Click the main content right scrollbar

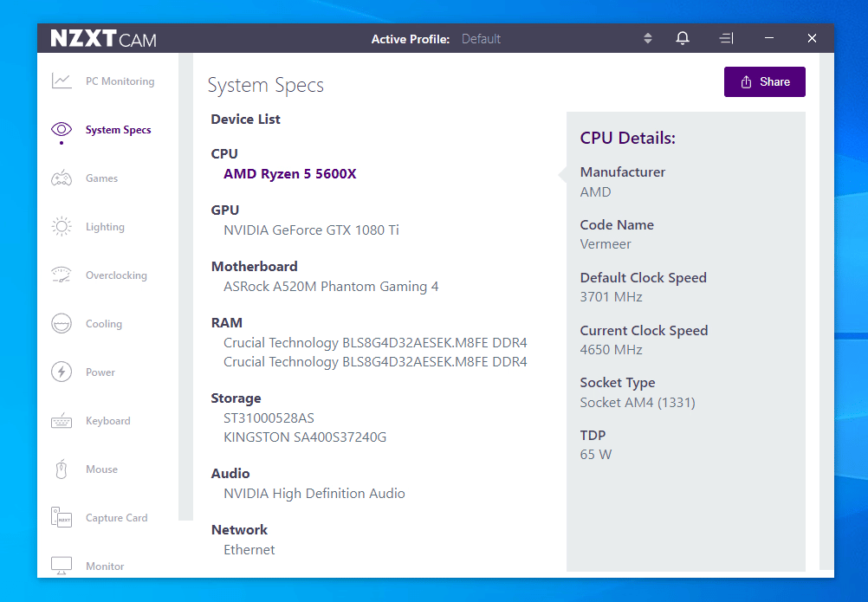pos(826,311)
